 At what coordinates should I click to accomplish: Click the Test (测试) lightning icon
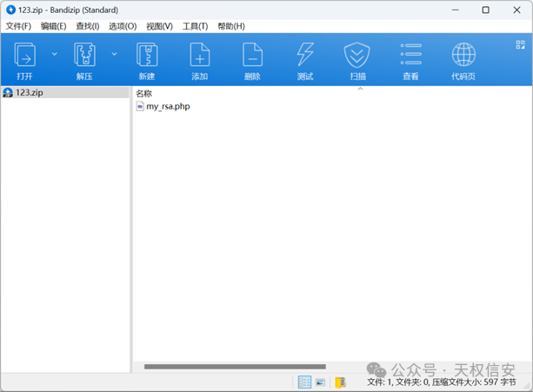pyautogui.click(x=305, y=55)
